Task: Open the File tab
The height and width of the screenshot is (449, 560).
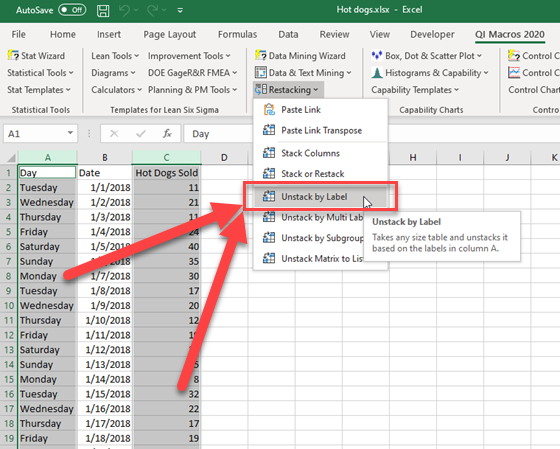Action: (19, 34)
